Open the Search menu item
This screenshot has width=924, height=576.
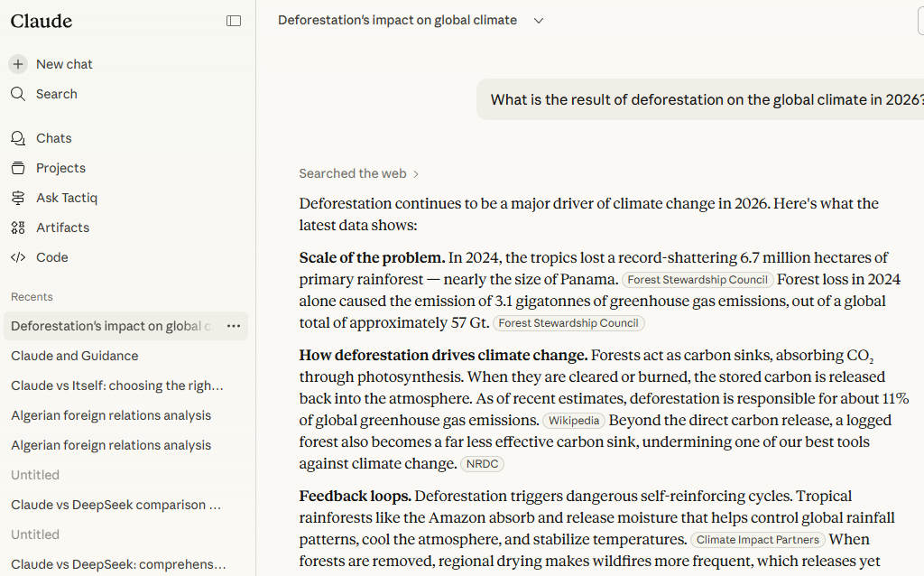coord(57,94)
